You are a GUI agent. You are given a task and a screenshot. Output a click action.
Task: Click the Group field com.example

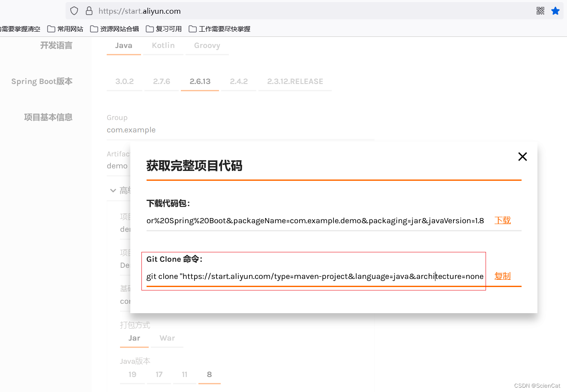[x=240, y=130]
